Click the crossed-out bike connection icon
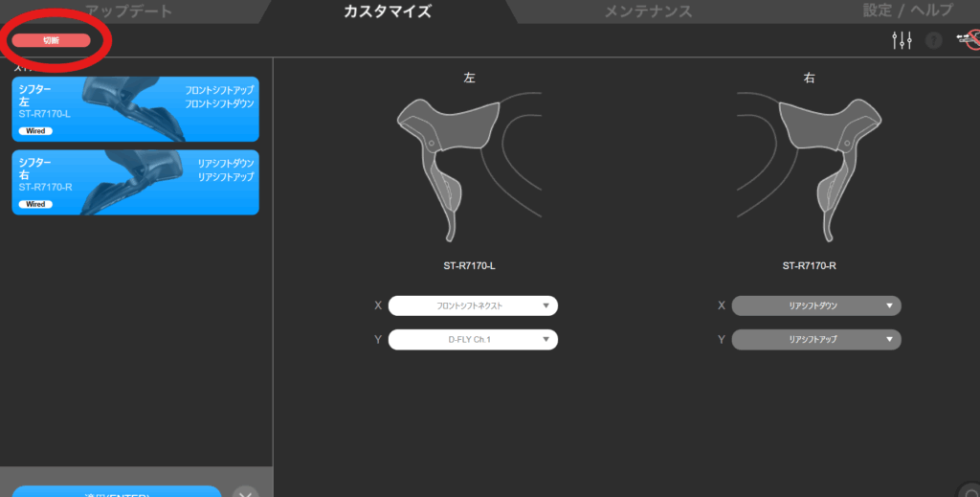Image resolution: width=980 pixels, height=497 pixels. pyautogui.click(x=967, y=40)
